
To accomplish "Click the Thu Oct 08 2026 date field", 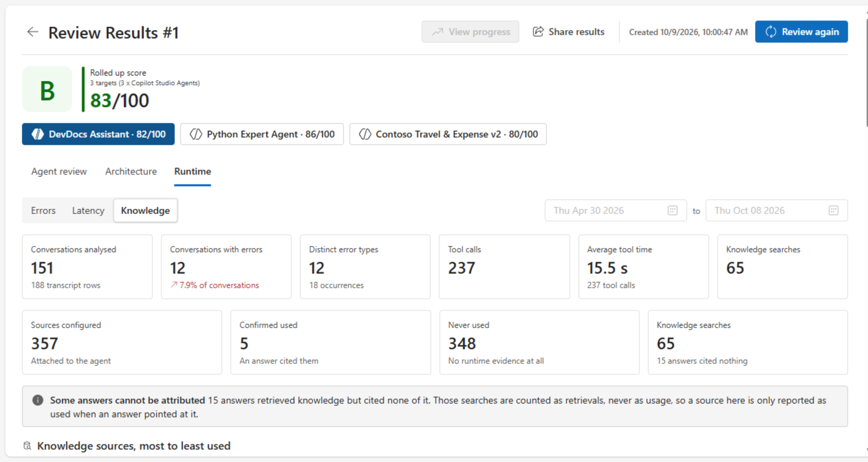I will pos(777,210).
